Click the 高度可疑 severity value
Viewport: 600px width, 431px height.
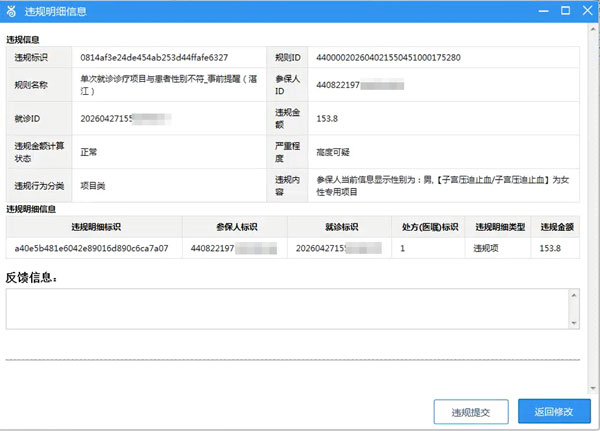333,152
